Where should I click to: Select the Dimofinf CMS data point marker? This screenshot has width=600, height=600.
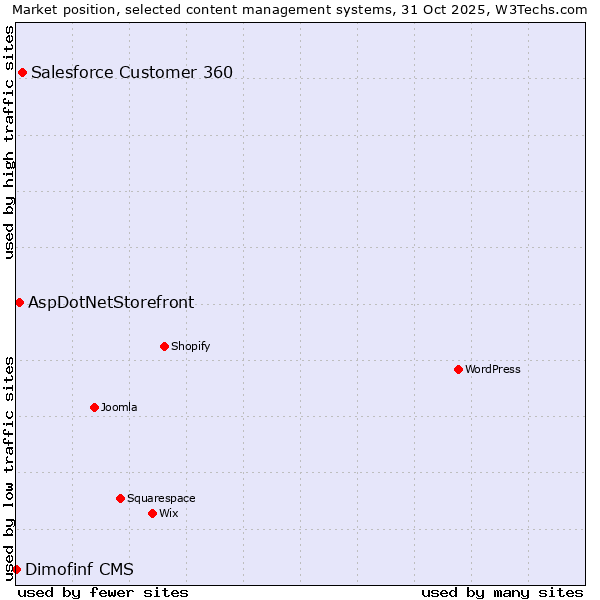[x=16, y=569]
